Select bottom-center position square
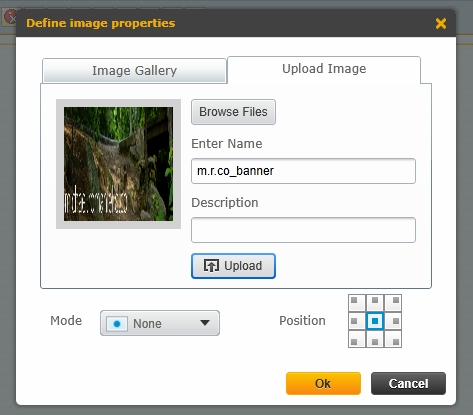The height and width of the screenshot is (415, 473). tap(375, 339)
